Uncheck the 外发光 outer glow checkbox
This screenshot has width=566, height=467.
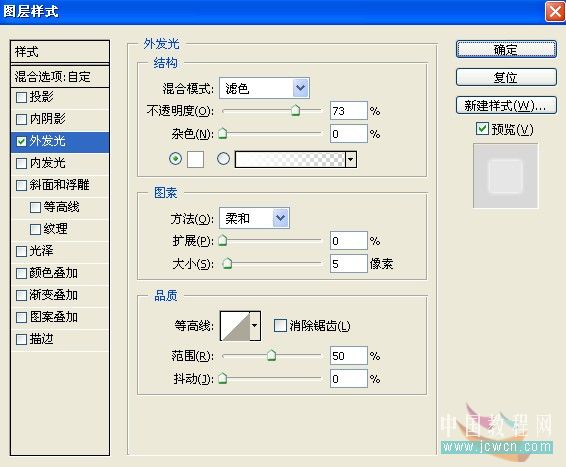pyautogui.click(x=21, y=141)
